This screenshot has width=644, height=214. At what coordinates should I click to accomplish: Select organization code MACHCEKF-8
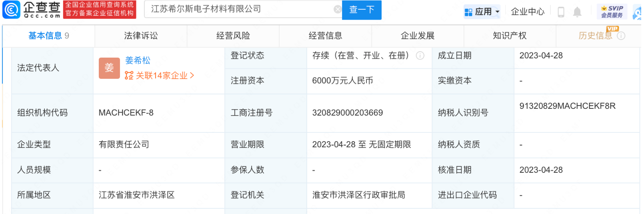click(x=126, y=113)
